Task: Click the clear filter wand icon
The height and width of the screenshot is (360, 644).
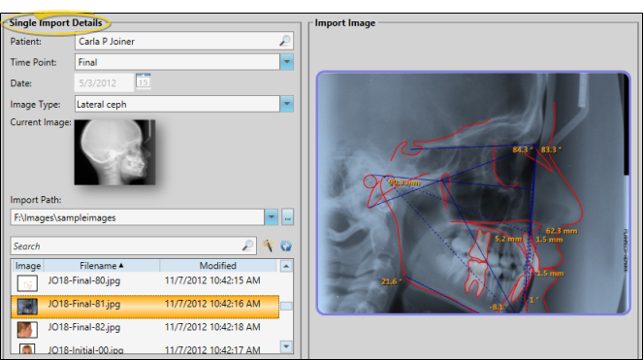Action: tap(268, 245)
